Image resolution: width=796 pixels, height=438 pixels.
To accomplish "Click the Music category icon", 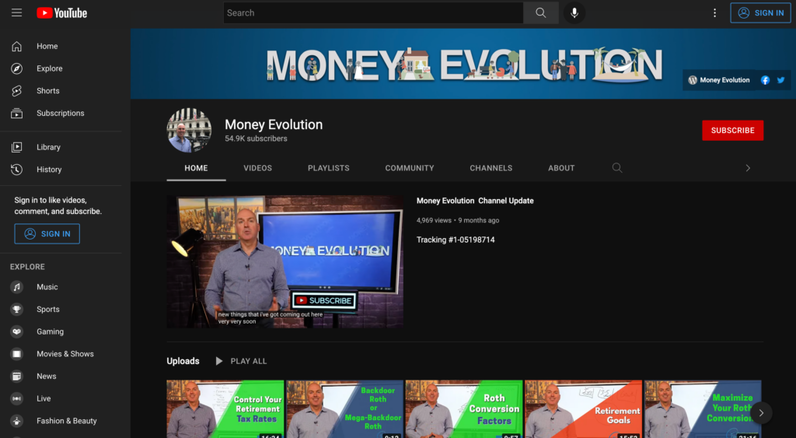I will click(x=17, y=287).
